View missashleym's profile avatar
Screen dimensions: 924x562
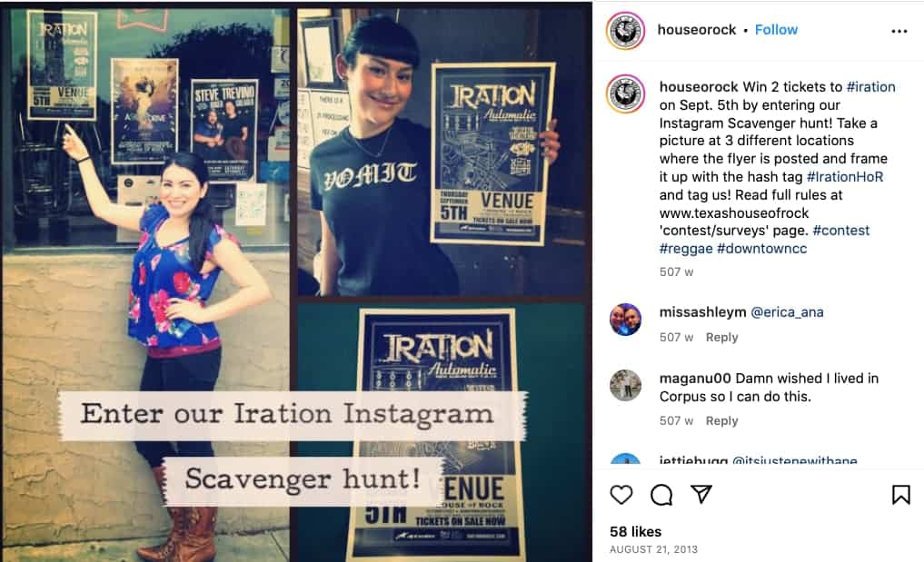pos(625,320)
